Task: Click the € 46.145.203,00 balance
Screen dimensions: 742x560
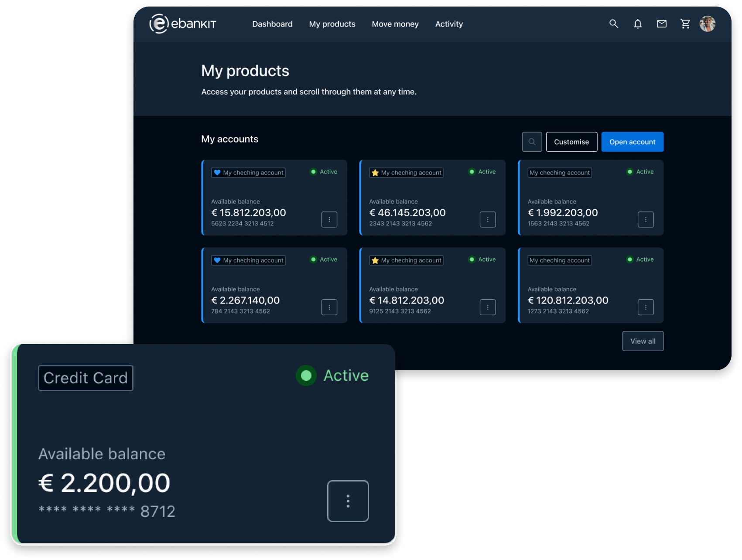Action: point(407,212)
